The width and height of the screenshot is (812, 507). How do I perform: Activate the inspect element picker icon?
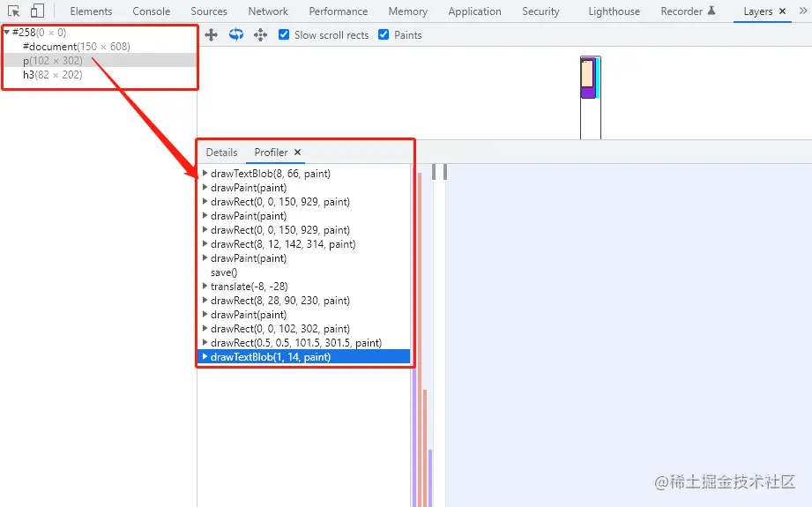pyautogui.click(x=13, y=11)
